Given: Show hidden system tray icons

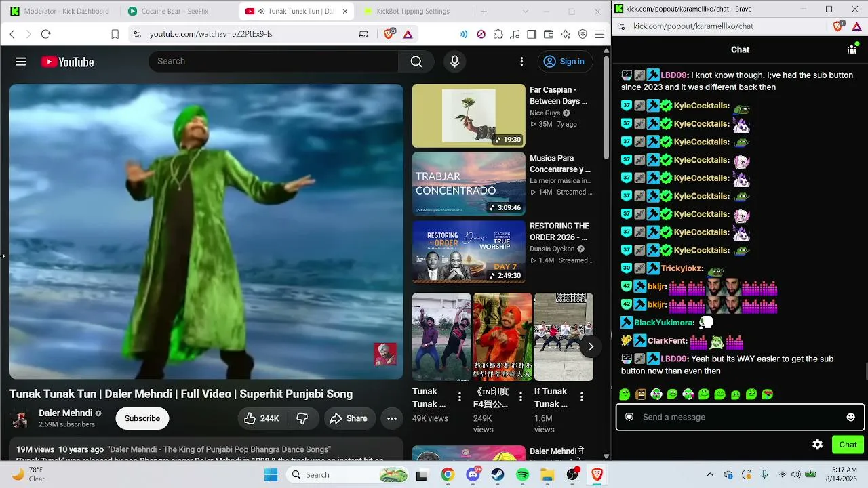Looking at the screenshot, I should click(x=710, y=474).
